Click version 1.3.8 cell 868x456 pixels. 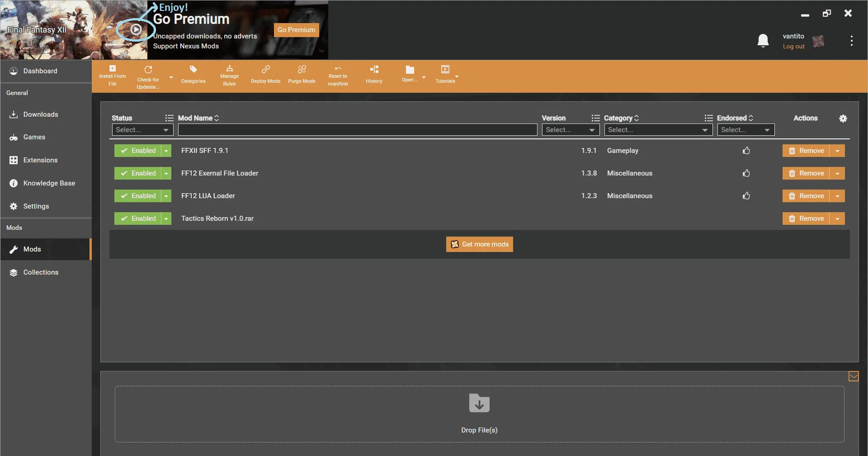coord(589,173)
